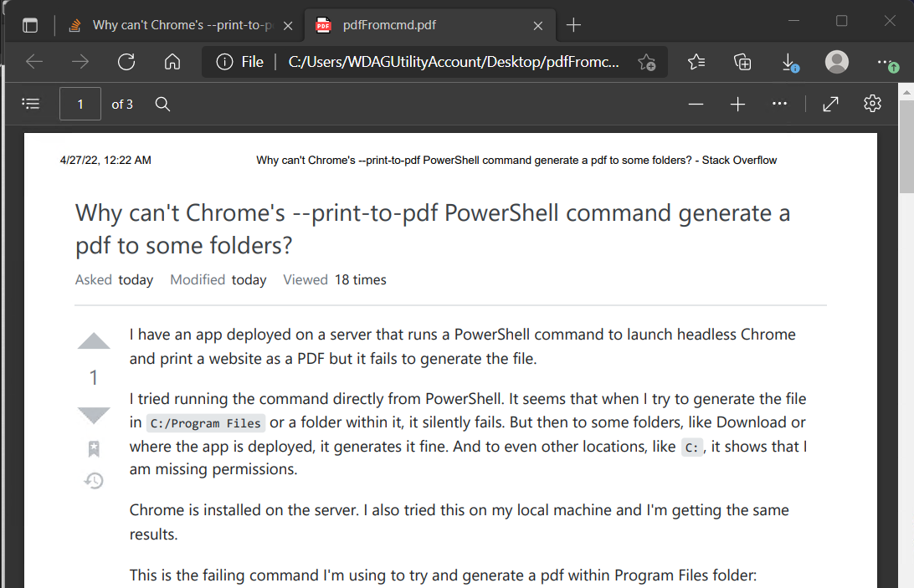Screen dimensions: 914x588
Task: Show question activity history icon
Action: [x=94, y=481]
